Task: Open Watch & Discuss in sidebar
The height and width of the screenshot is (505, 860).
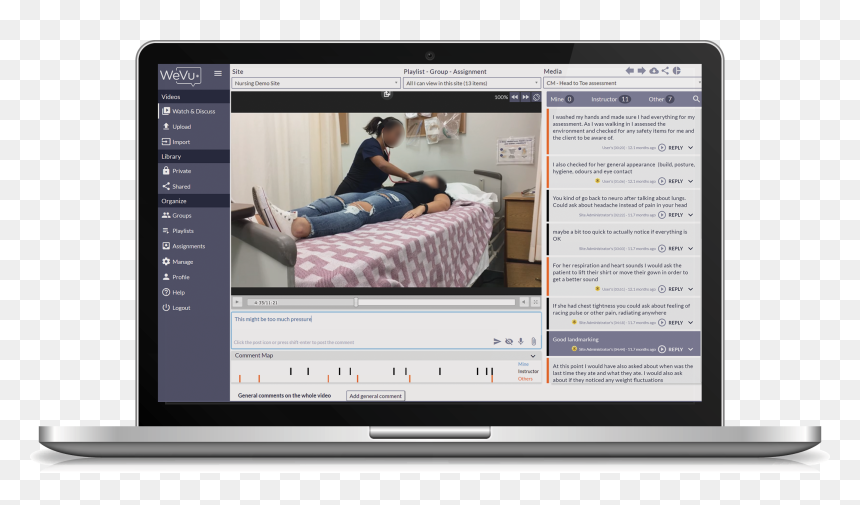Action: 194,111
